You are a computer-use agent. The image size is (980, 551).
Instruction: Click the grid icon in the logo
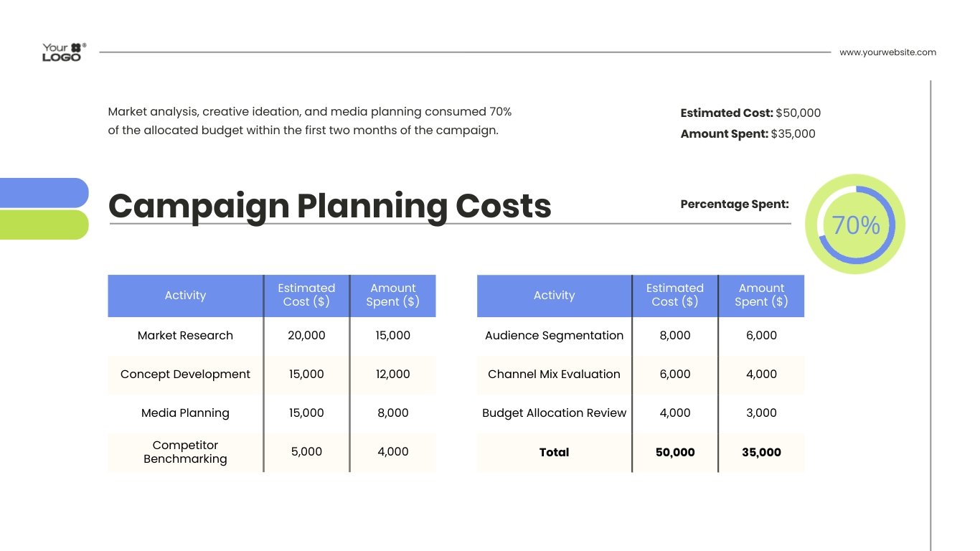pyautogui.click(x=75, y=47)
